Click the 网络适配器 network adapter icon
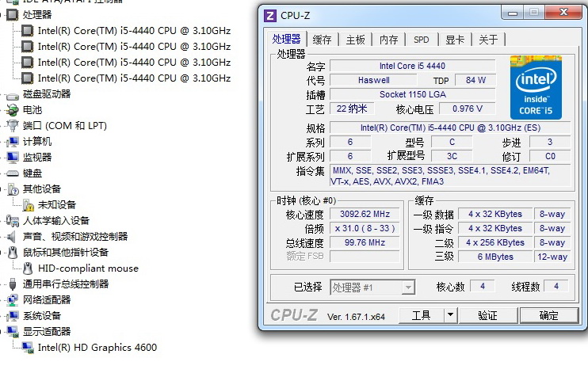 click(13, 299)
